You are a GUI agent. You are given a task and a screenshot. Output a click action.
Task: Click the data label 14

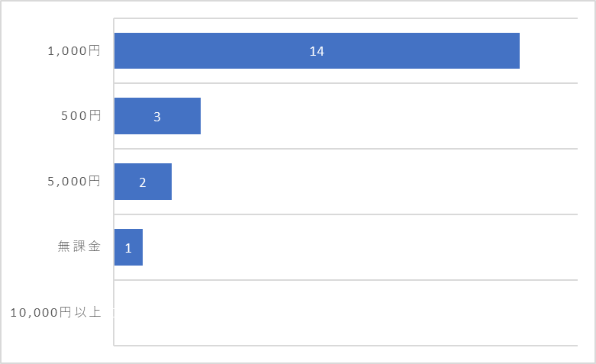[x=317, y=51]
